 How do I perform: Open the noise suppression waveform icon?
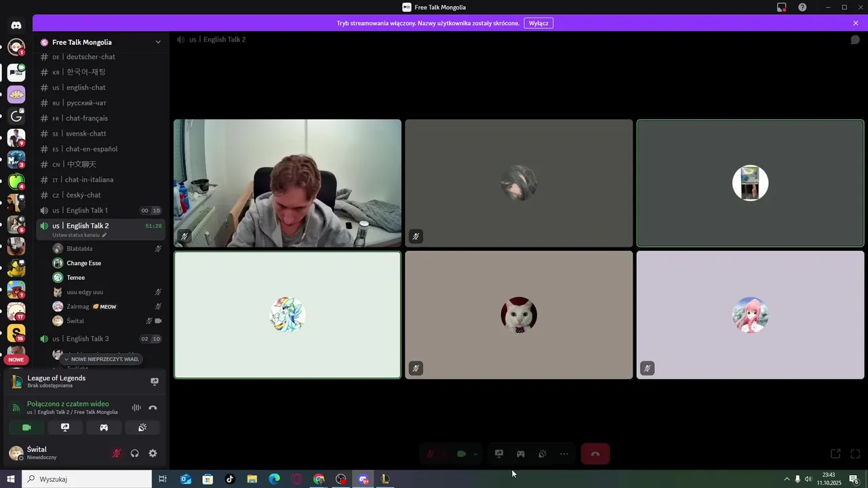(x=136, y=407)
